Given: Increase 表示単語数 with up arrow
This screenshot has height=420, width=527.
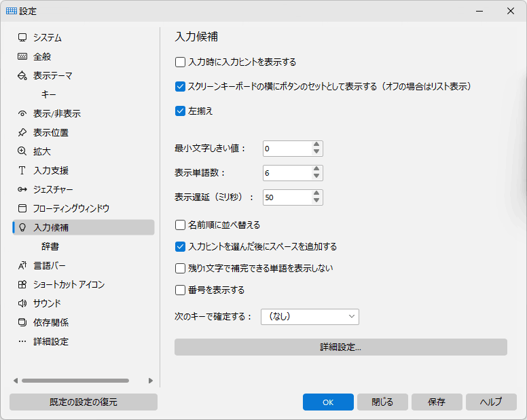Looking at the screenshot, I should tap(316, 169).
